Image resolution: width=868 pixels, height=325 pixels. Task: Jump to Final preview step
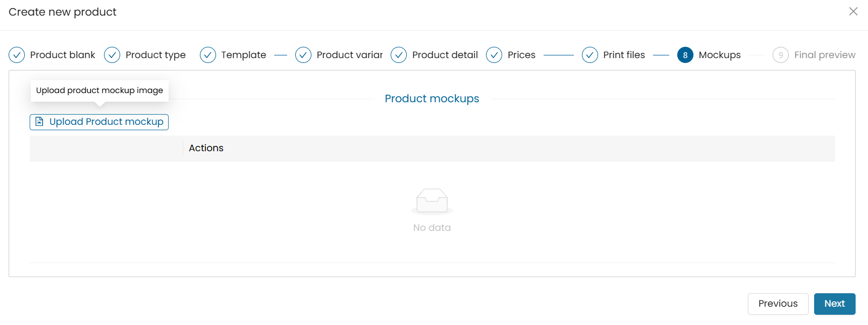tap(824, 55)
